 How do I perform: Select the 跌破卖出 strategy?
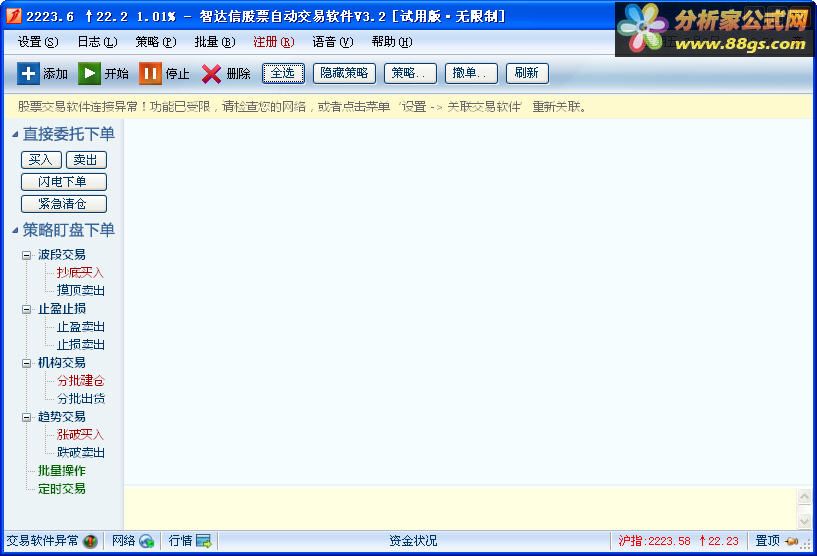pos(81,453)
